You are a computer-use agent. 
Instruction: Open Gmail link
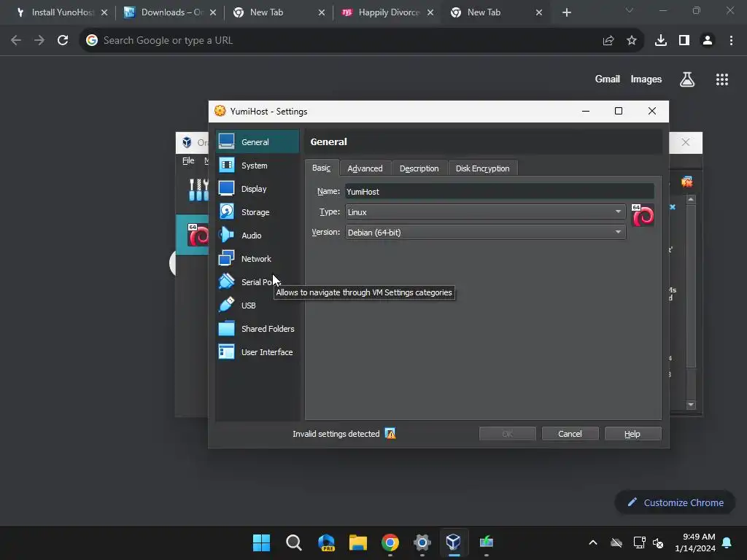point(607,79)
